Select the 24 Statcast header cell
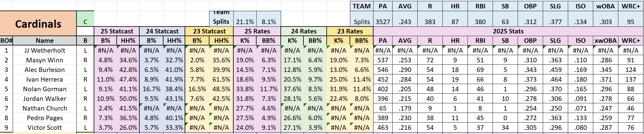 coord(162,31)
